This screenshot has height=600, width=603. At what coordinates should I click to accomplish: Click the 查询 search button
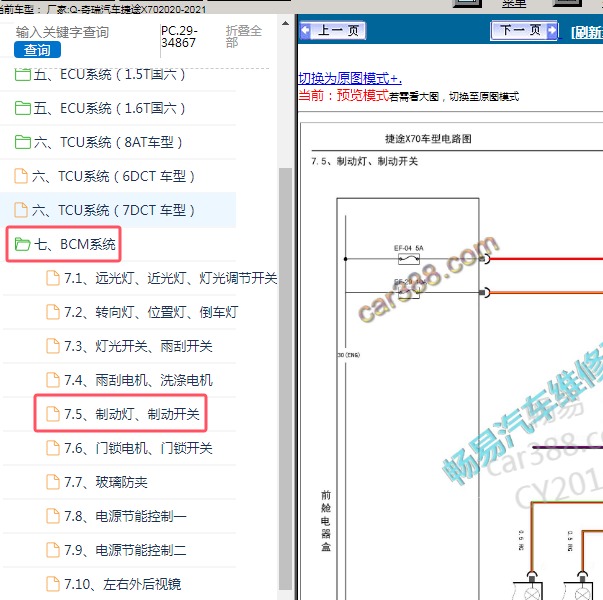click(37, 50)
